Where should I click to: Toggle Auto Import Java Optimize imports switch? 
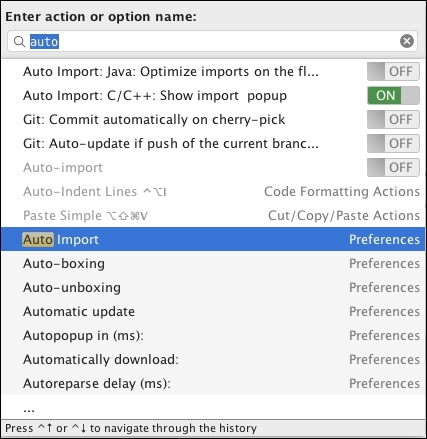coord(393,71)
